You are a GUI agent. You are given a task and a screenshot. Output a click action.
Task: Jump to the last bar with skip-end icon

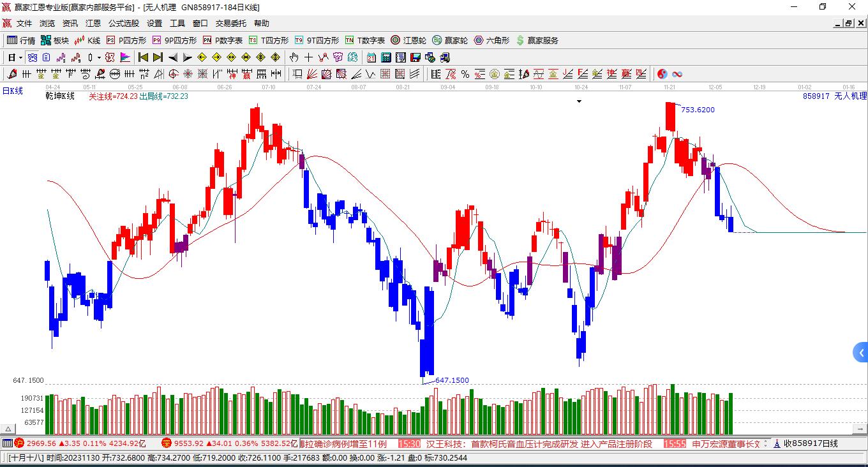[157, 57]
